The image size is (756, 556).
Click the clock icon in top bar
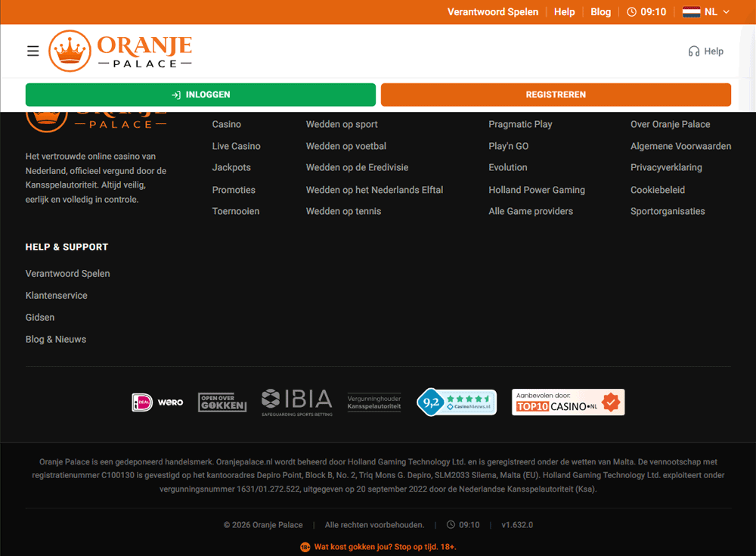click(631, 12)
